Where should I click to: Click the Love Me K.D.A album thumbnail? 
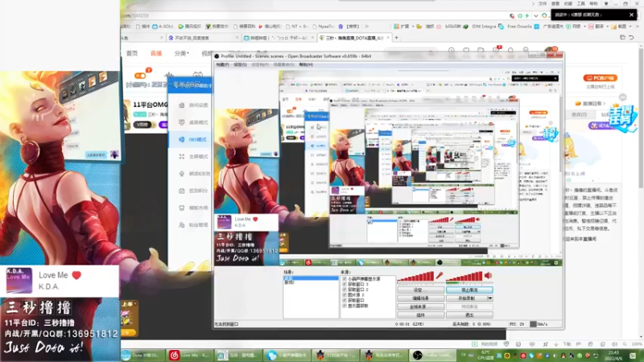click(19, 280)
